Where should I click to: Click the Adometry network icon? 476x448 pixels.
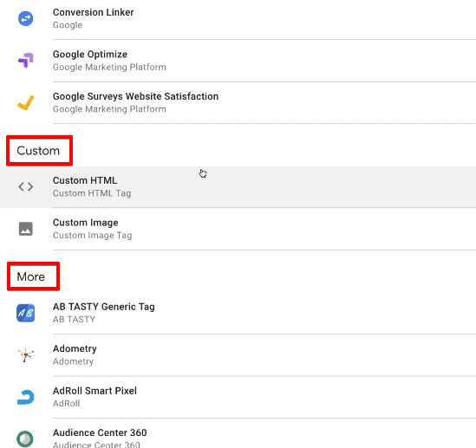26,355
